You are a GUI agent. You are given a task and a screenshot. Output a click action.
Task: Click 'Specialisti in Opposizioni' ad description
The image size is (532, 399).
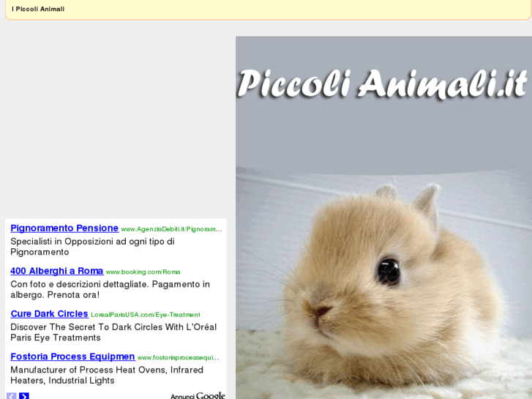(x=92, y=247)
